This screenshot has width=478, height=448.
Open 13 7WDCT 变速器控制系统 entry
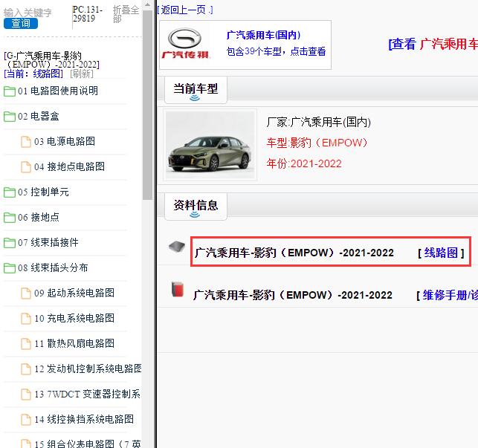pyautogui.click(x=87, y=395)
